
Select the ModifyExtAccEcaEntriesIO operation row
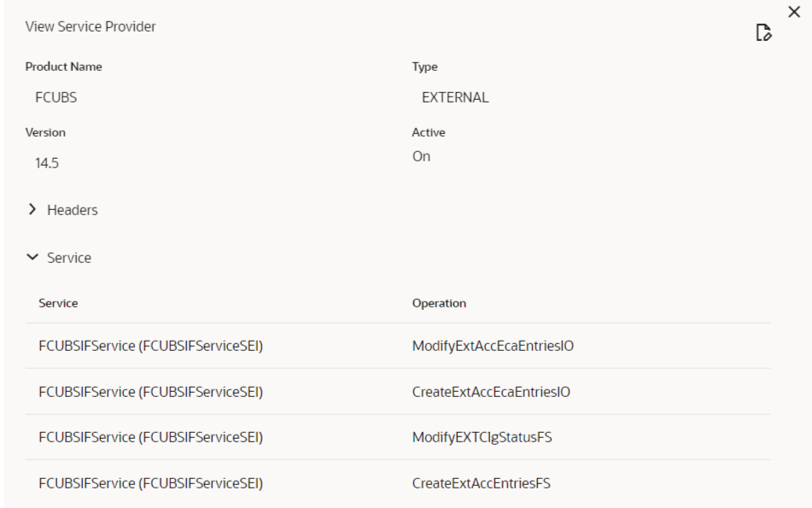click(398, 346)
